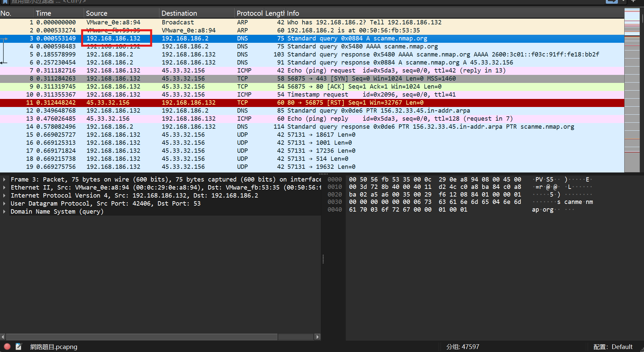
Task: Select packet 11 TCP RST row
Action: point(312,103)
